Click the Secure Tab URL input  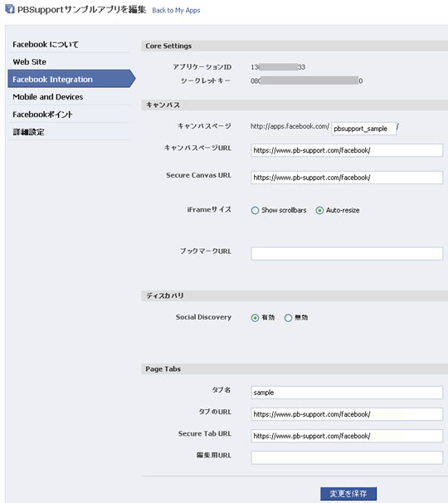pos(347,436)
